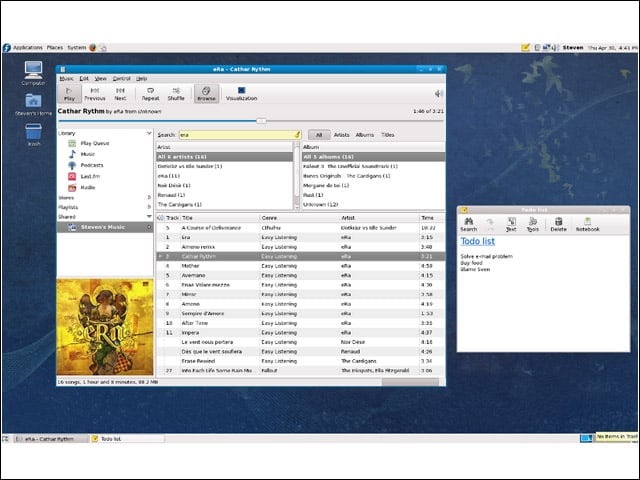
Task: Open Steven's Home folder icon
Action: point(33,105)
